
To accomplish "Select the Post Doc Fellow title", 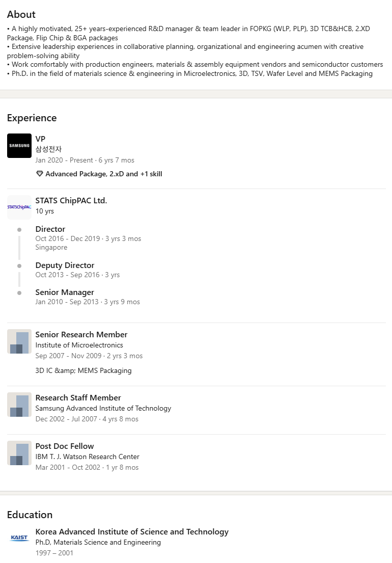I will coord(65,446).
